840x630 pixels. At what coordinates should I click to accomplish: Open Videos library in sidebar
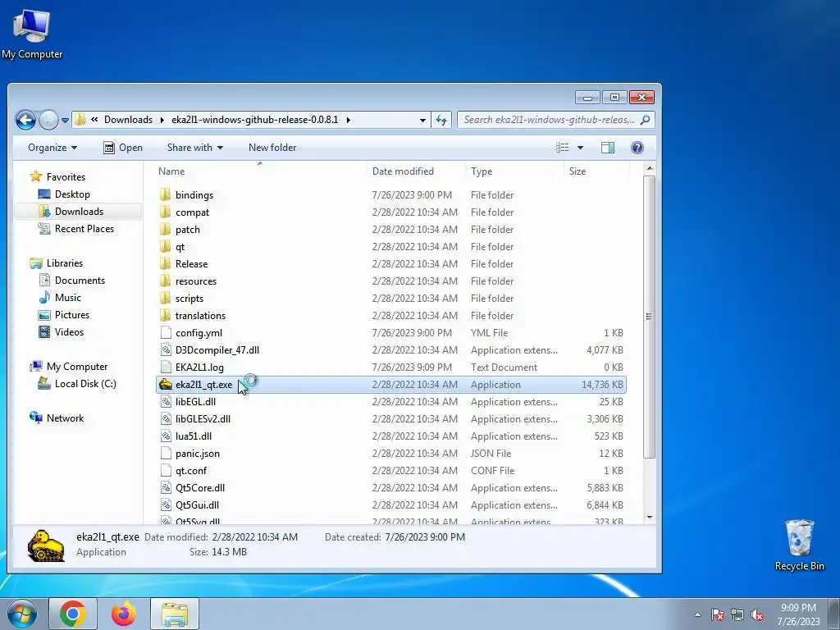69,332
